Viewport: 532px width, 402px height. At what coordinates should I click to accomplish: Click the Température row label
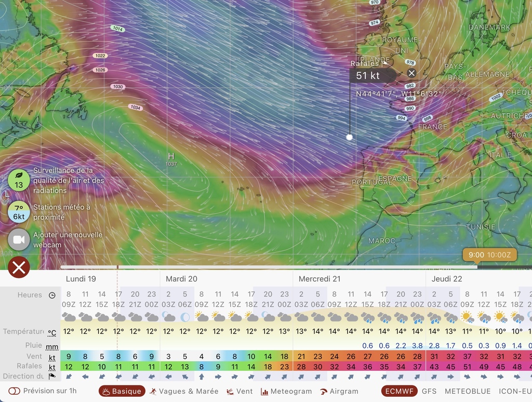[23, 331]
